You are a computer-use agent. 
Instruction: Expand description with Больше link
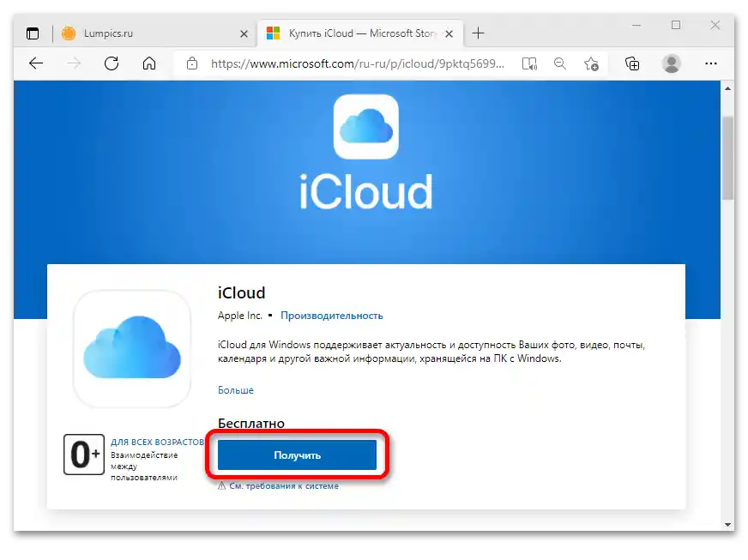[236, 389]
